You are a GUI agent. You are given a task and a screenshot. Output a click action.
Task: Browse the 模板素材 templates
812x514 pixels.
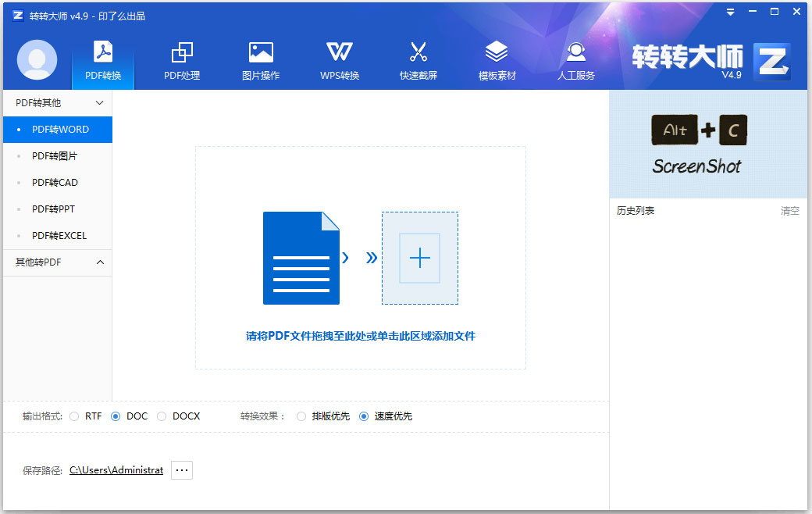(496, 60)
